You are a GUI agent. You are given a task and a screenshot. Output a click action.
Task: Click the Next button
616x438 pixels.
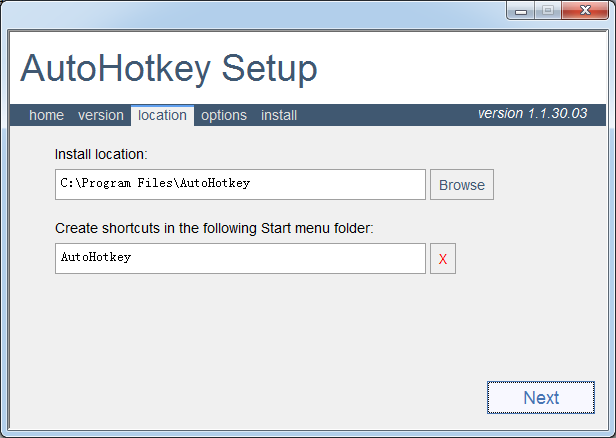541,397
